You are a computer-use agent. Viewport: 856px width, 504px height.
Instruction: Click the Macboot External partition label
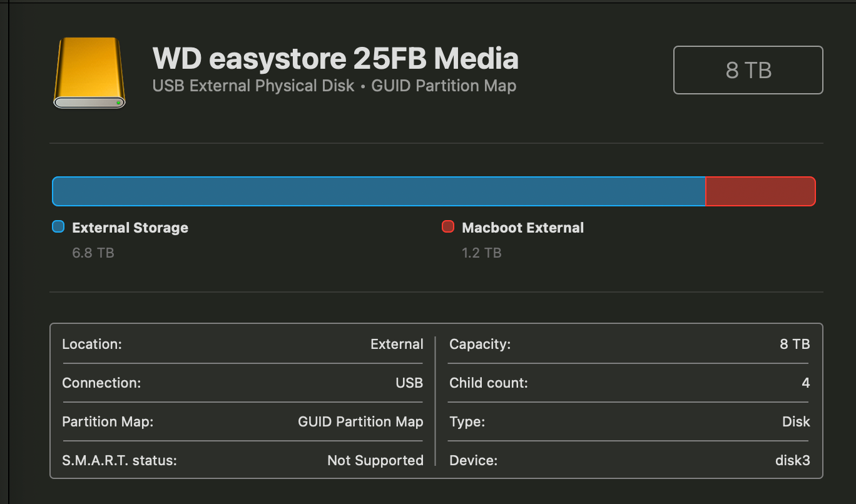[522, 228]
